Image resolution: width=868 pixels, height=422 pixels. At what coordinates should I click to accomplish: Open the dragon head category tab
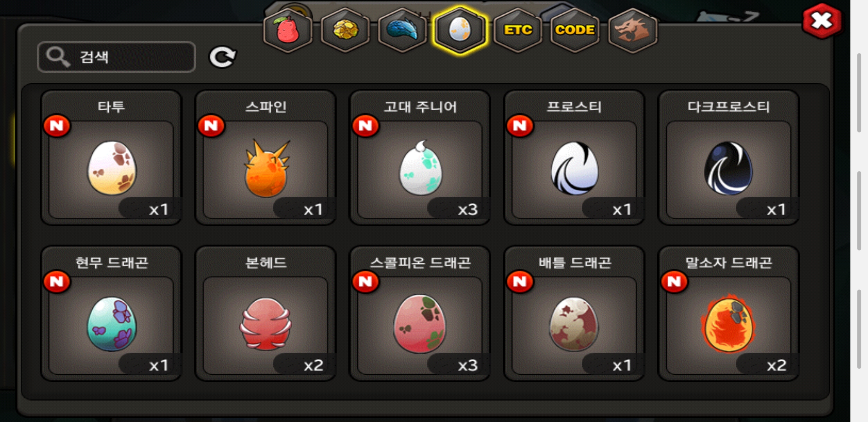[633, 30]
